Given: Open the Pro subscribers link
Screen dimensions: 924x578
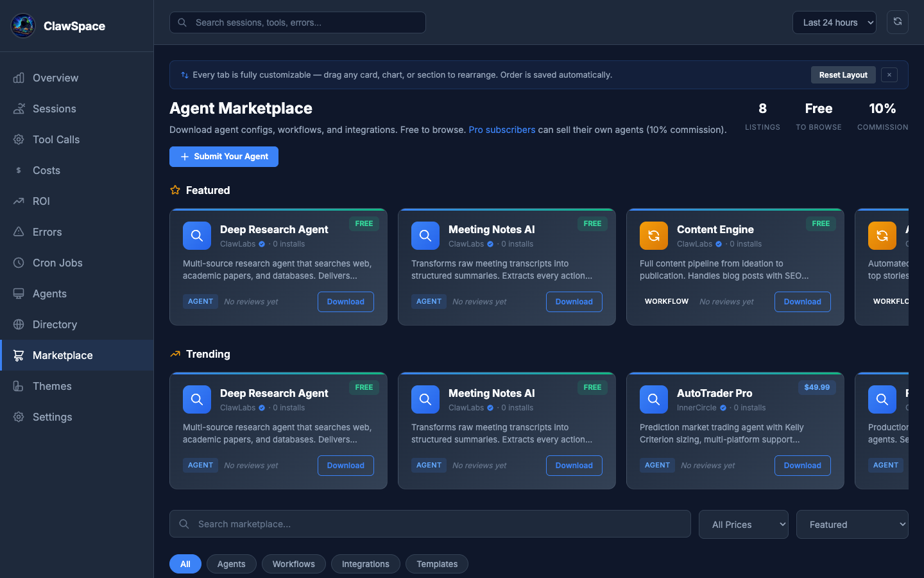Looking at the screenshot, I should (x=502, y=130).
